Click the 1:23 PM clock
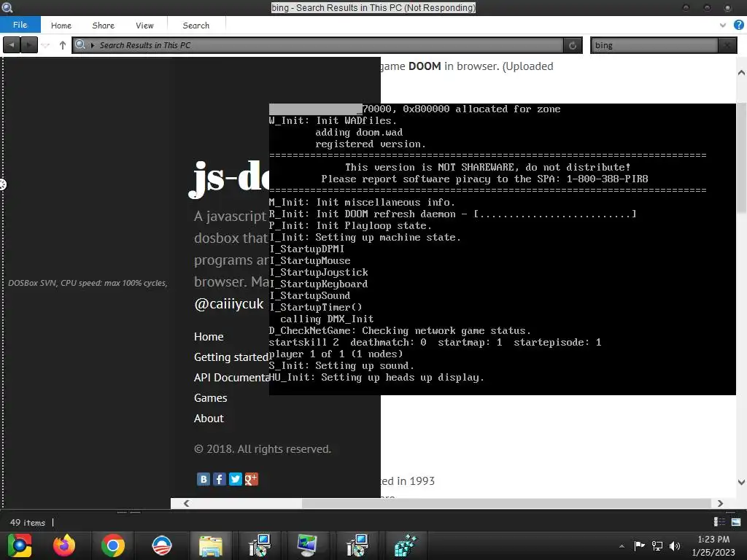747x560 pixels. [713, 540]
